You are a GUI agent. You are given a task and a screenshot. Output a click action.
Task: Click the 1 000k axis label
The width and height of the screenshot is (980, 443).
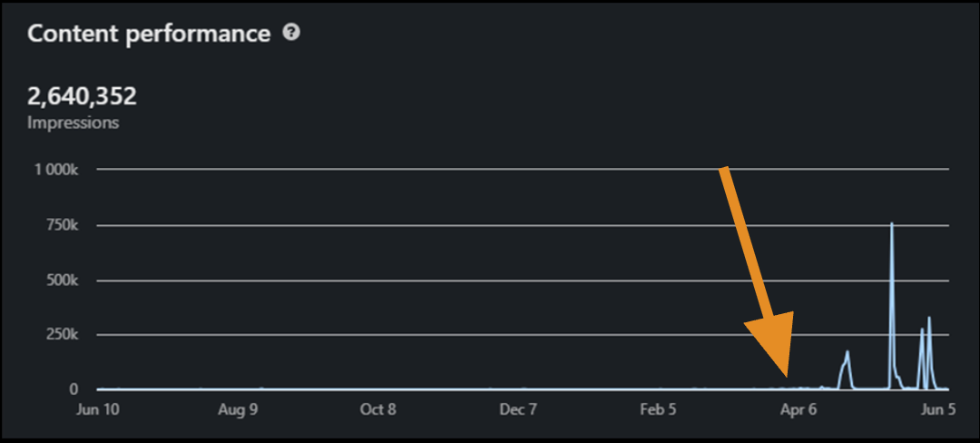coord(56,170)
